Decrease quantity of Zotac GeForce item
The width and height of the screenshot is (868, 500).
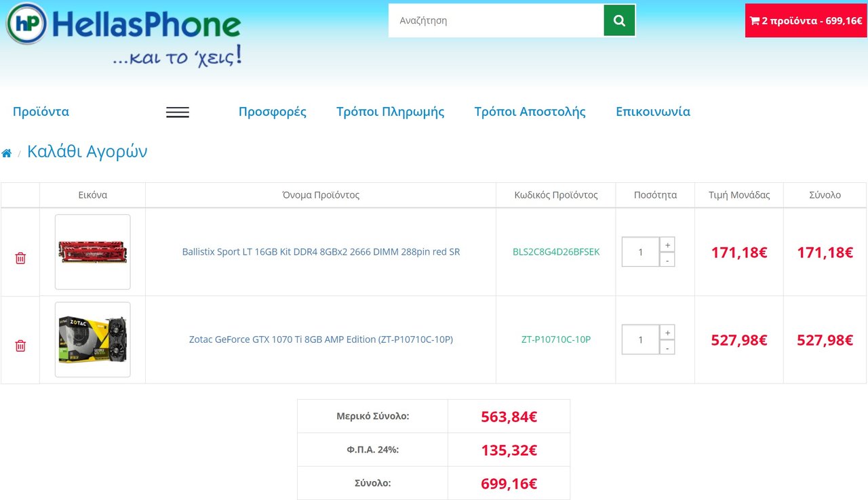(667, 347)
